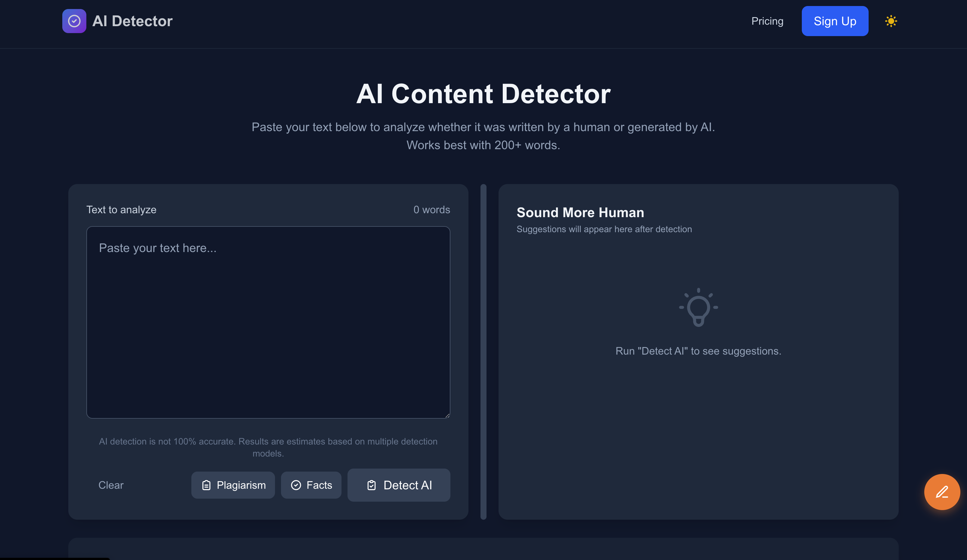Open the Pricing page
The image size is (967, 560).
(768, 21)
